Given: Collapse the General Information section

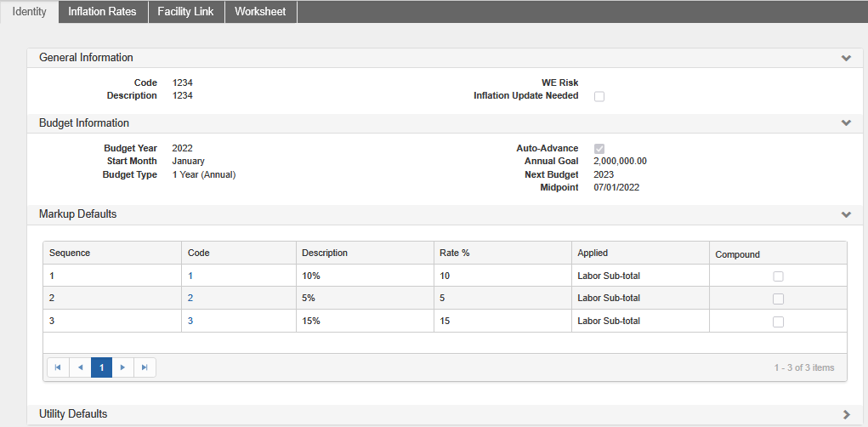Looking at the screenshot, I should tap(846, 58).
